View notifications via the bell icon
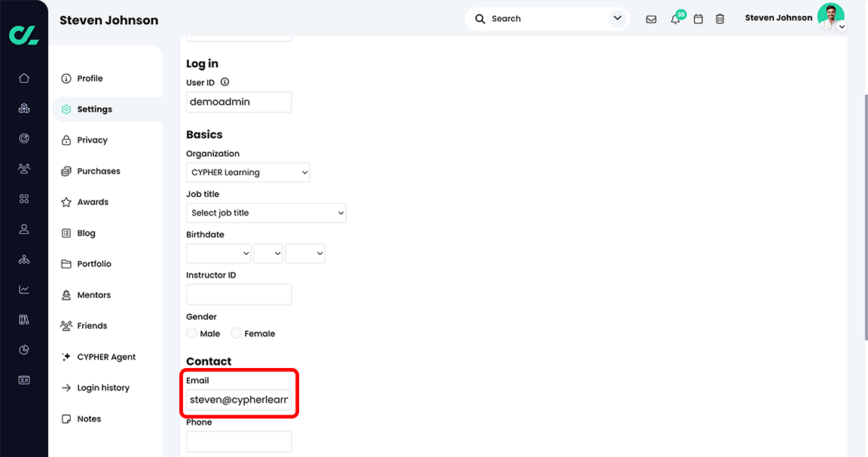Screen dimensions: 868x457 click(674, 18)
